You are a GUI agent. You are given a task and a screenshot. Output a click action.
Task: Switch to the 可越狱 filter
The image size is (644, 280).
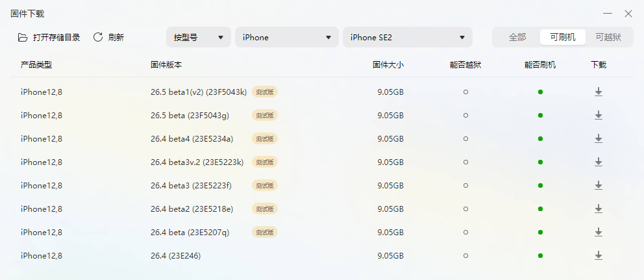[x=608, y=37]
